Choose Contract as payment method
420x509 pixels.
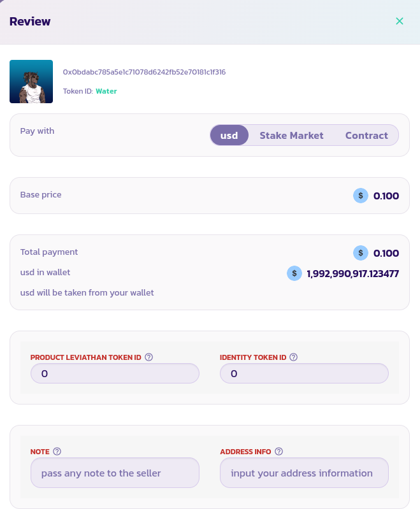point(366,135)
